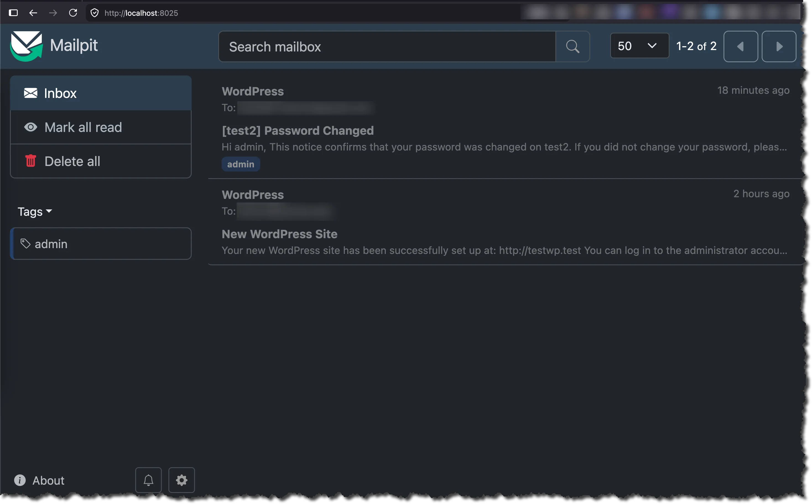Go to previous page of messages
This screenshot has width=812, height=504.
click(x=740, y=46)
